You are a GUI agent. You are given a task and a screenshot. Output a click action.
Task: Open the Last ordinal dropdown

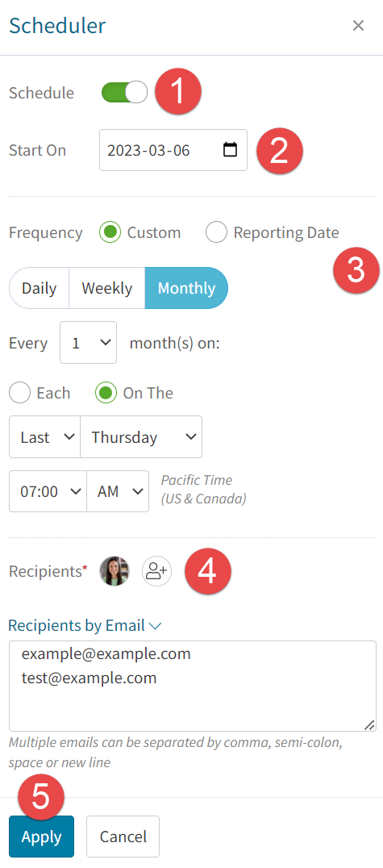pyautogui.click(x=45, y=437)
